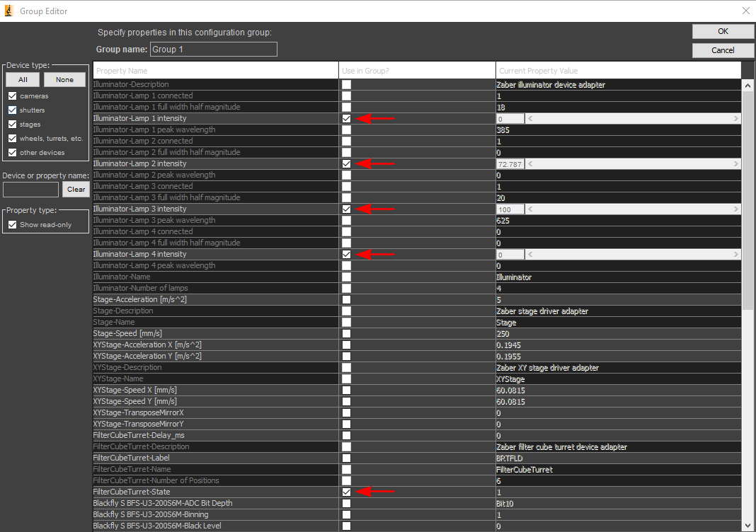This screenshot has width=756, height=532.
Task: Uncheck Illuminator-Lamp 1 intensity Use in Group
Action: pyautogui.click(x=346, y=119)
